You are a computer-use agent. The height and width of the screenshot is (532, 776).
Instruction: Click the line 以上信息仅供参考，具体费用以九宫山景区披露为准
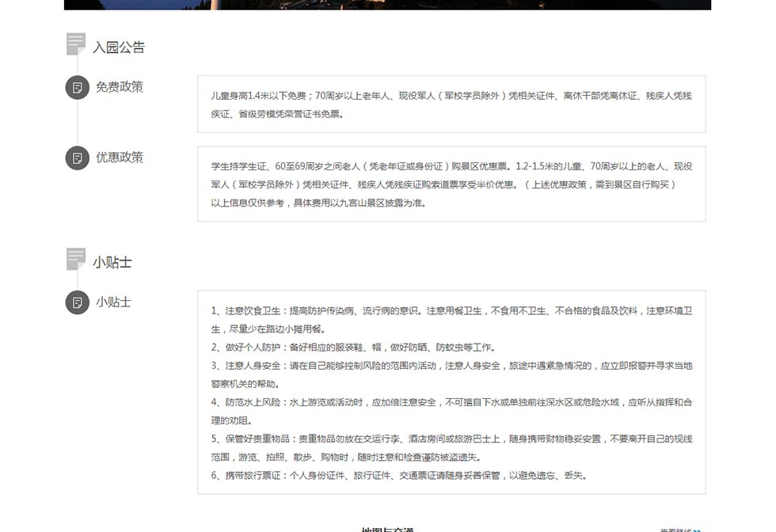click(x=318, y=203)
